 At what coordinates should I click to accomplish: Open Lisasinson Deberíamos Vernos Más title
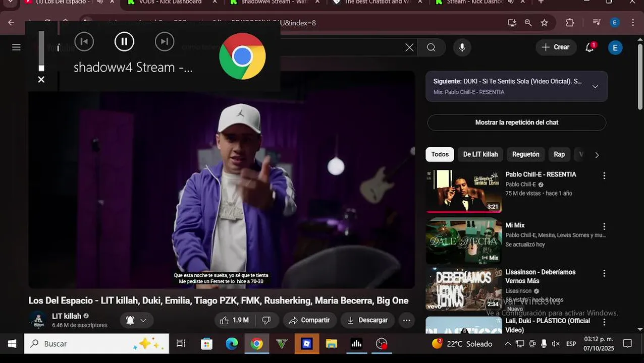coord(541,276)
